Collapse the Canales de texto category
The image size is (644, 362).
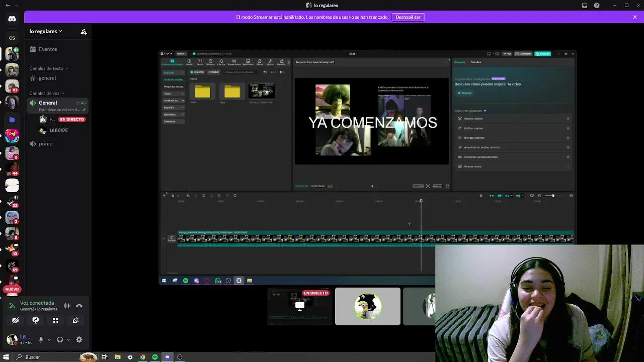48,68
